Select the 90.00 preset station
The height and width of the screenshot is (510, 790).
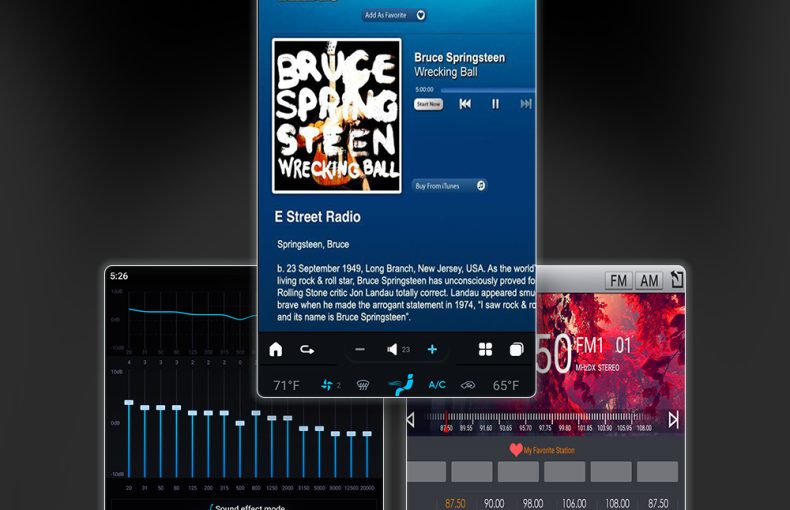tap(494, 503)
